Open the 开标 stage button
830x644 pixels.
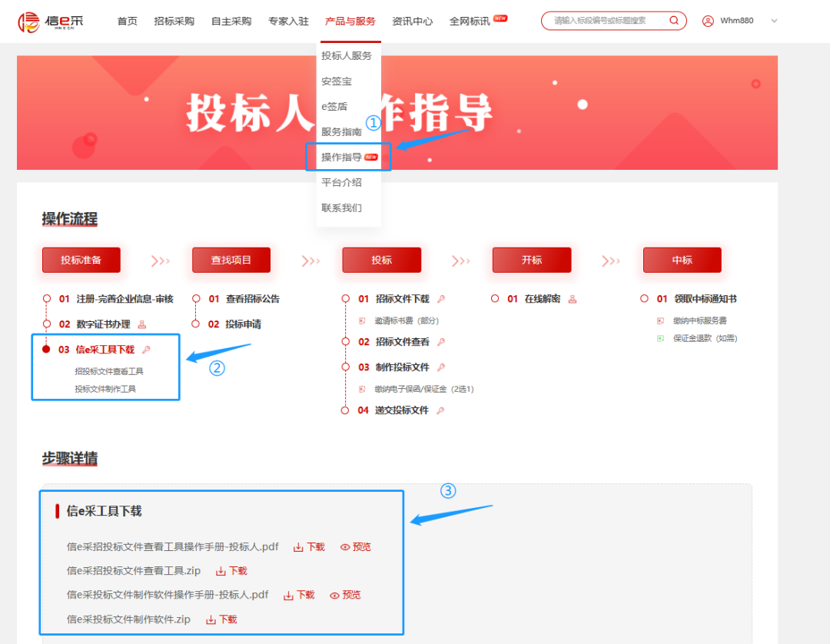point(532,260)
